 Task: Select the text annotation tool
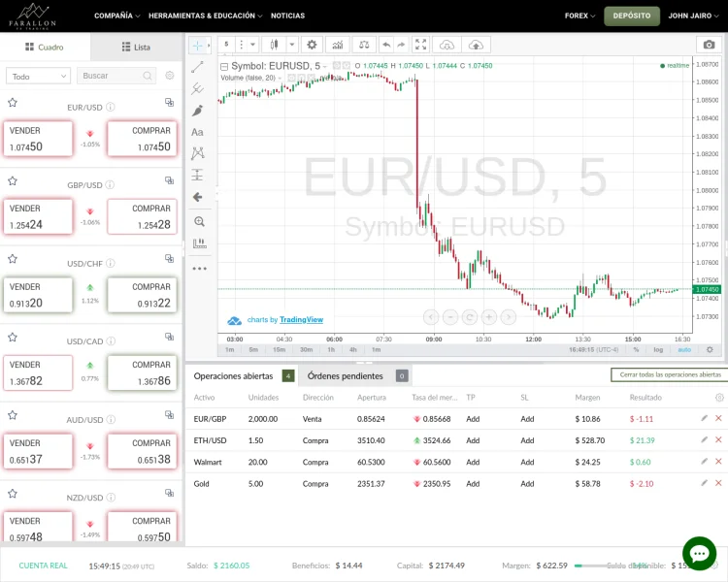point(197,132)
